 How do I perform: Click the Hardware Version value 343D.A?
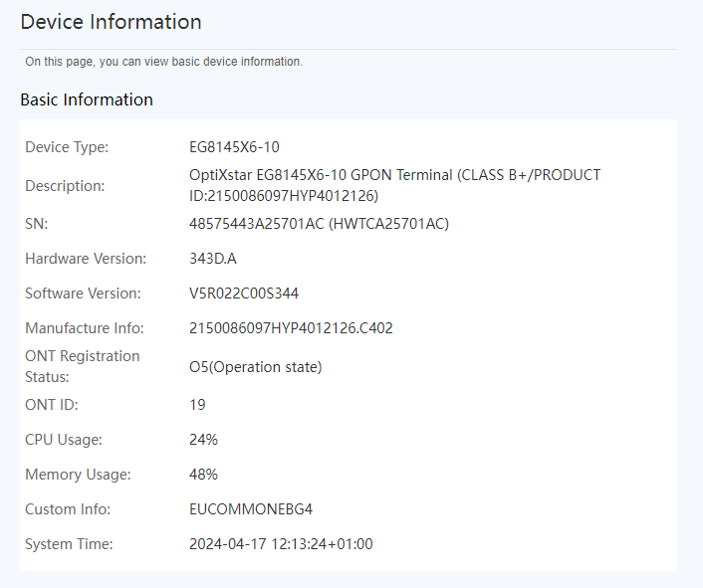213,259
